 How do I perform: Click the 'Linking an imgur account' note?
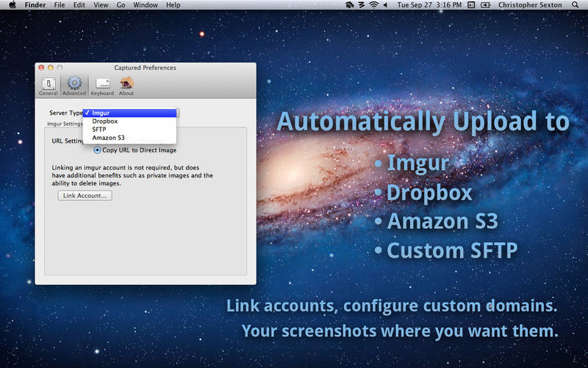pos(132,175)
